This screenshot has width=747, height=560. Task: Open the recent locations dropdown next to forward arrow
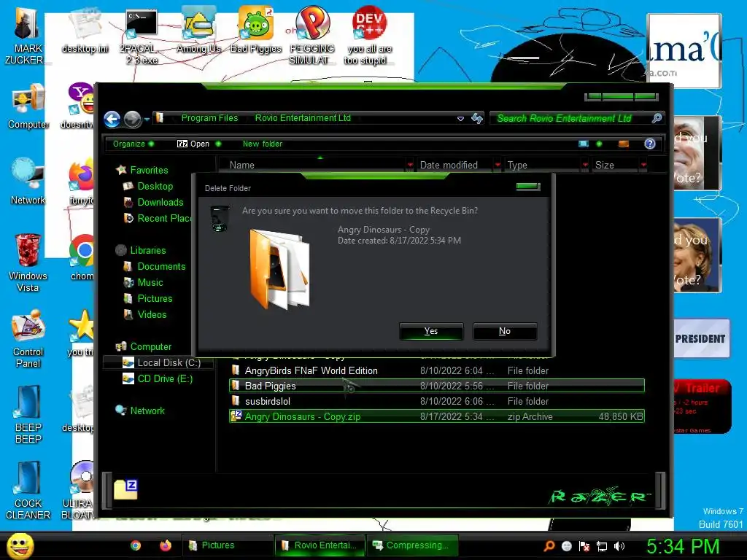[147, 119]
